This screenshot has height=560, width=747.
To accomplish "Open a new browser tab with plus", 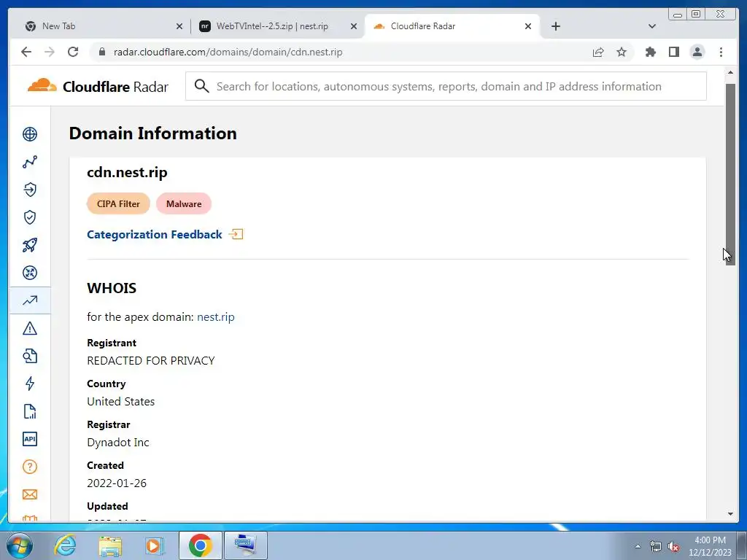I will pyautogui.click(x=555, y=26).
